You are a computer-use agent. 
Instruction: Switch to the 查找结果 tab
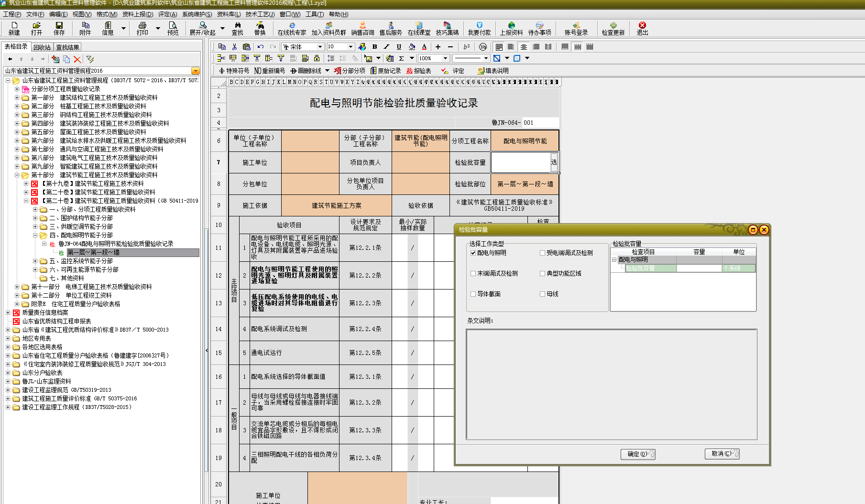pyautogui.click(x=67, y=47)
